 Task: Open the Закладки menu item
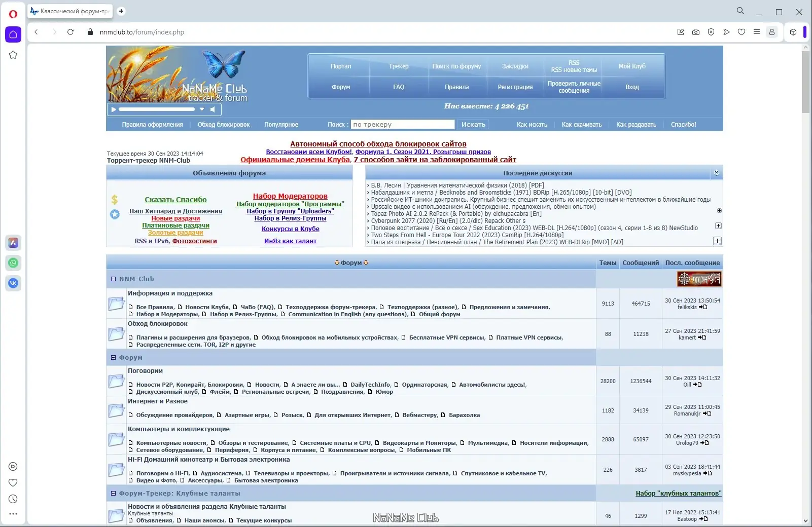coord(515,66)
